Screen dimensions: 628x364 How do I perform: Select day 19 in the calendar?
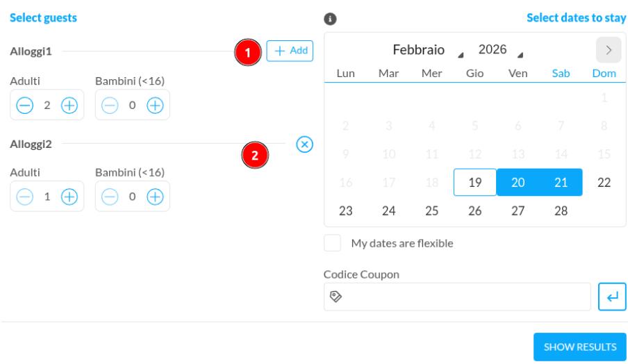(x=474, y=183)
